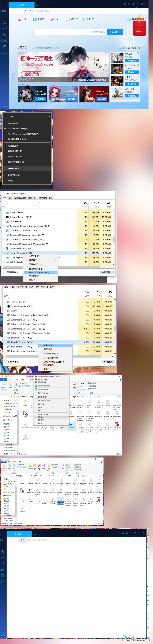Switch the banner to slide dot 1

pyautogui.click(x=20, y=80)
